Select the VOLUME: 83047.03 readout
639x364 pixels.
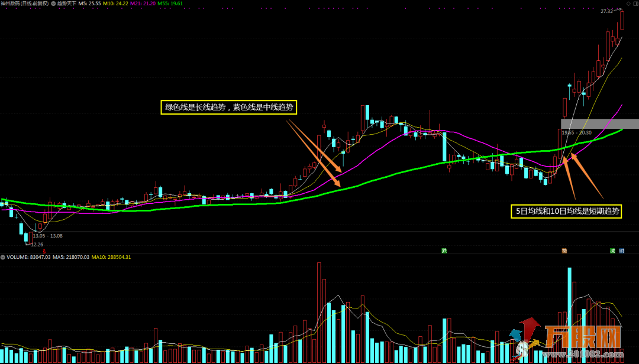[28, 257]
